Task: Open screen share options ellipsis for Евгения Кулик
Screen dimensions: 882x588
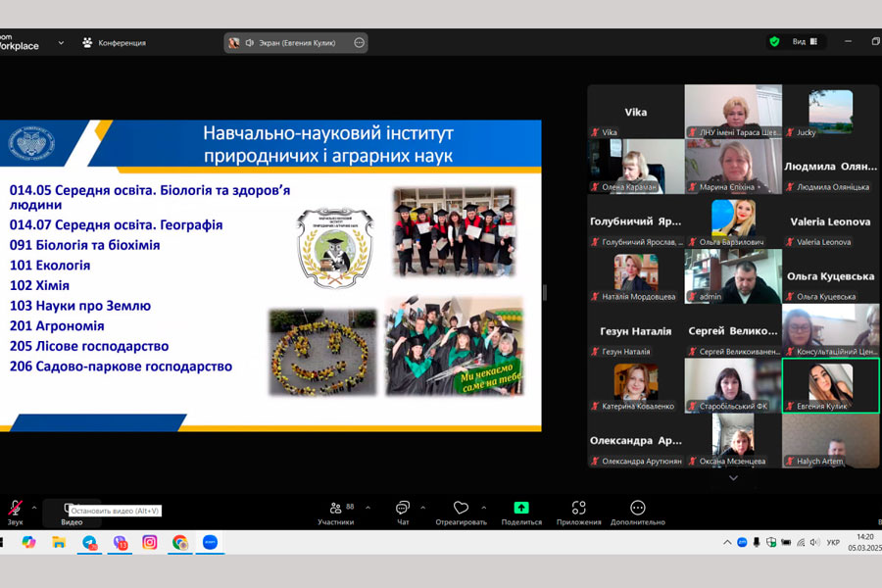Action: point(359,43)
